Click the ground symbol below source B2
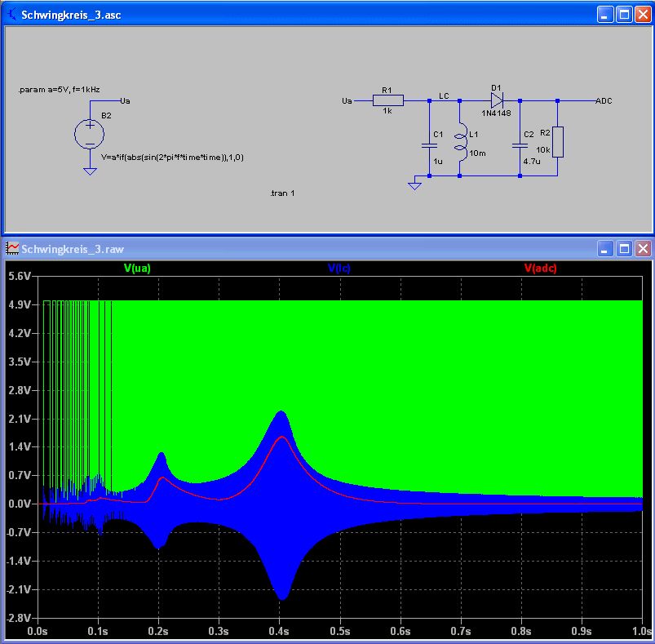 coord(89,171)
